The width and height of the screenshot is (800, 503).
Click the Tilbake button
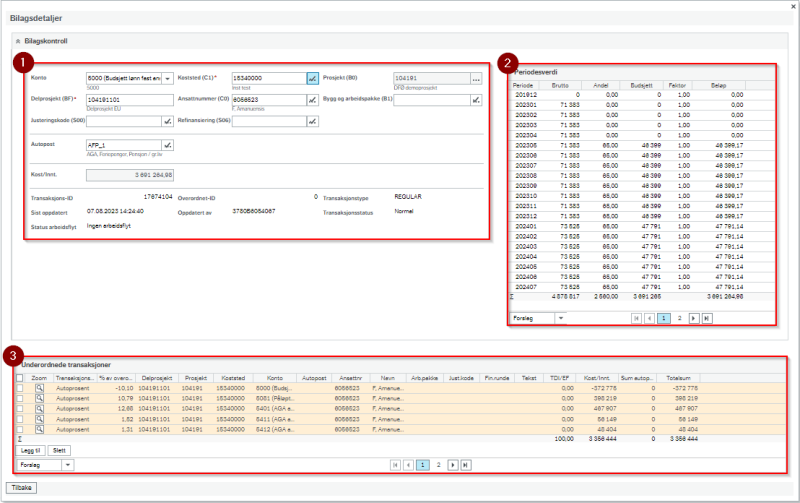[21, 488]
